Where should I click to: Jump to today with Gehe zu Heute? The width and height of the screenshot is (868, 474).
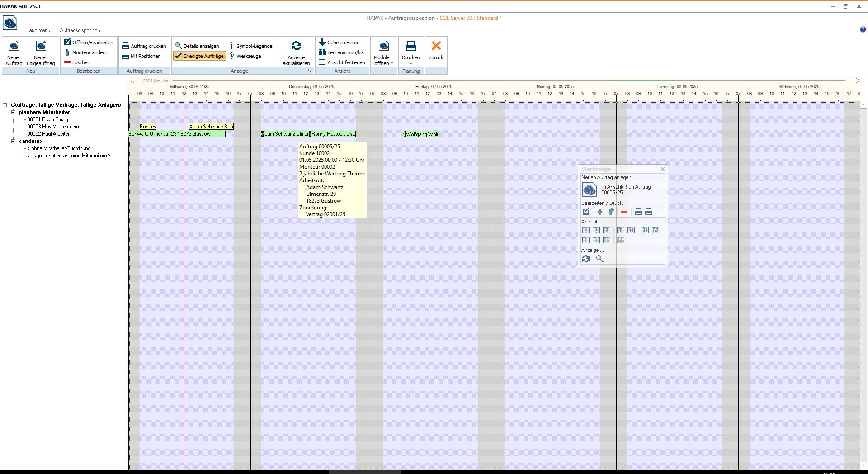pyautogui.click(x=339, y=43)
